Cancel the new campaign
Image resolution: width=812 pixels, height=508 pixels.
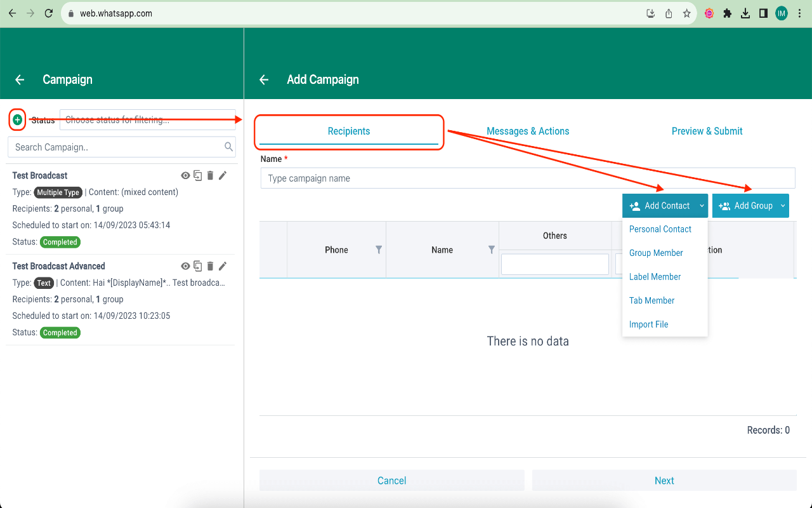[391, 481]
